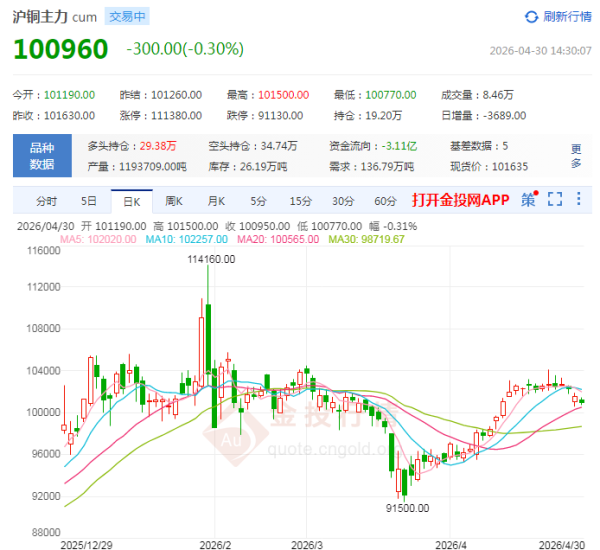600x550 pixels.
Task: Click the 品种数据 blue button
Action: [42, 156]
